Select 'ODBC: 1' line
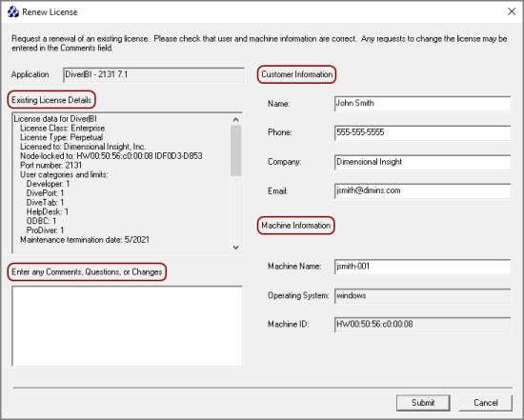Image resolution: width=524 pixels, height=420 pixels. (x=41, y=221)
